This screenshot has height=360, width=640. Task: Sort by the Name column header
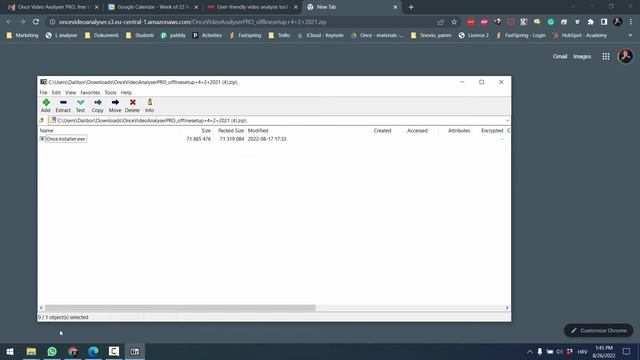coord(47,131)
